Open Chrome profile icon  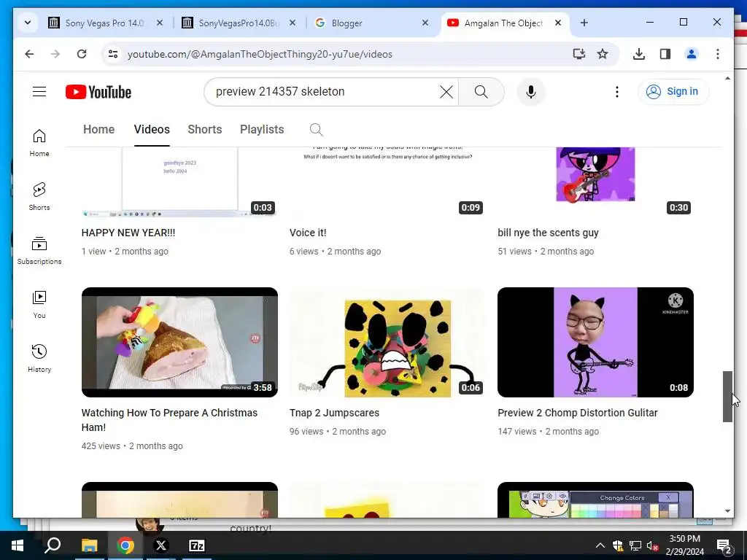[x=692, y=54]
